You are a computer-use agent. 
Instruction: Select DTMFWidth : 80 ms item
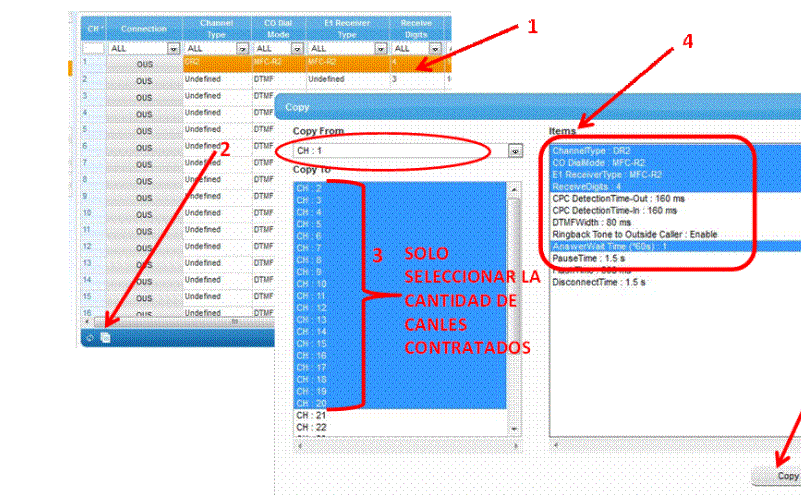pos(591,222)
